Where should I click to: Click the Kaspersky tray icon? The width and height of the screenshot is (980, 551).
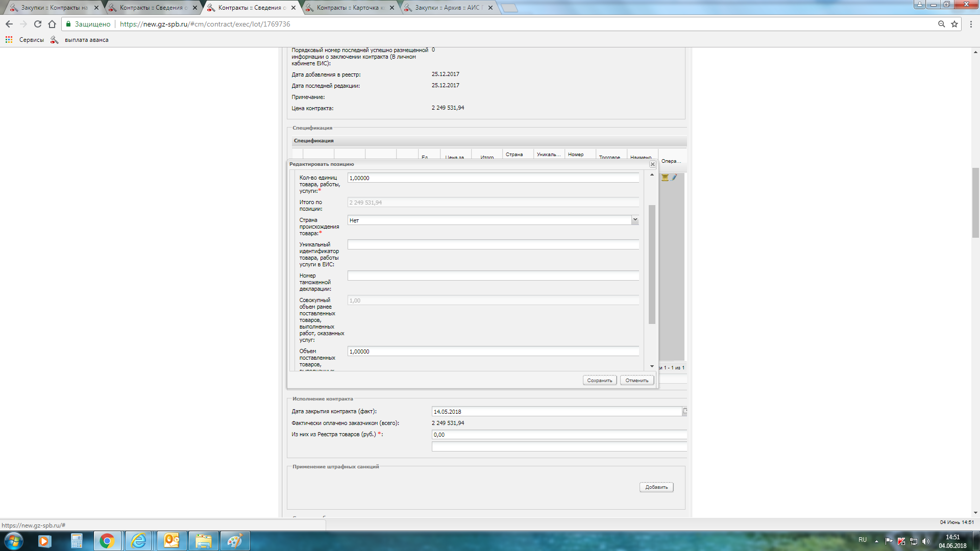click(x=901, y=541)
